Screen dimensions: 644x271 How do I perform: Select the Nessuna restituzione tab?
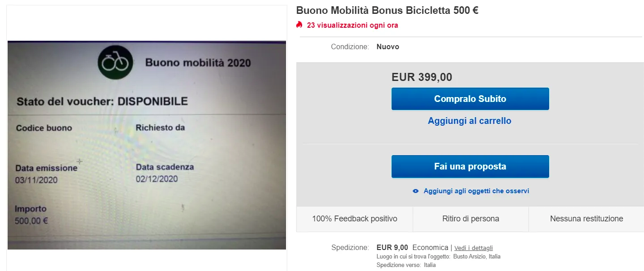click(x=586, y=219)
